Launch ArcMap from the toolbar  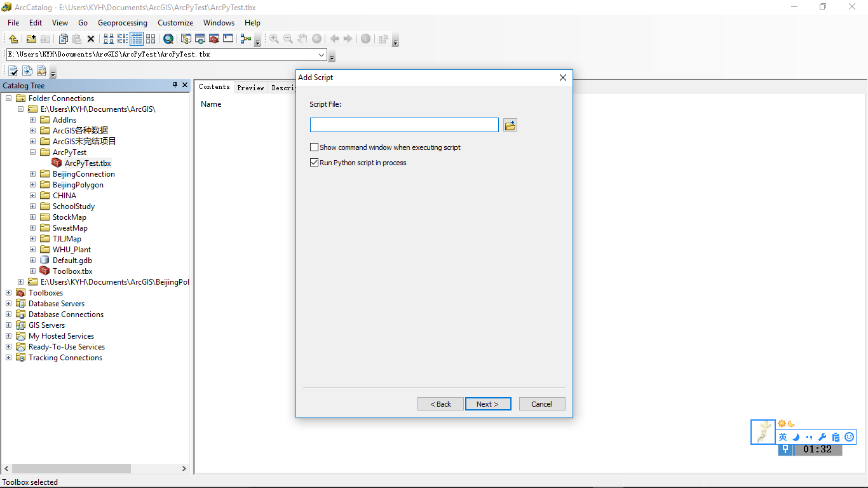click(168, 39)
